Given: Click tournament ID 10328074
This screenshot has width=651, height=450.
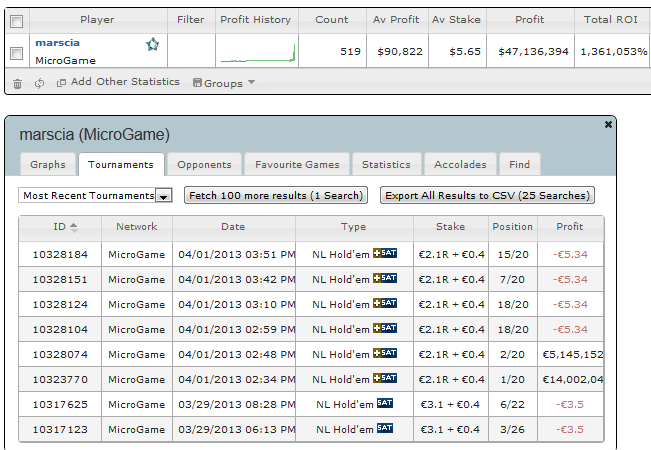Looking at the screenshot, I should point(60,355).
